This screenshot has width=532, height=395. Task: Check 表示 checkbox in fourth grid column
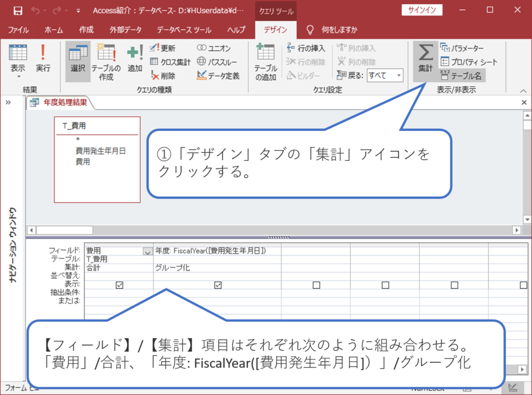pos(385,285)
